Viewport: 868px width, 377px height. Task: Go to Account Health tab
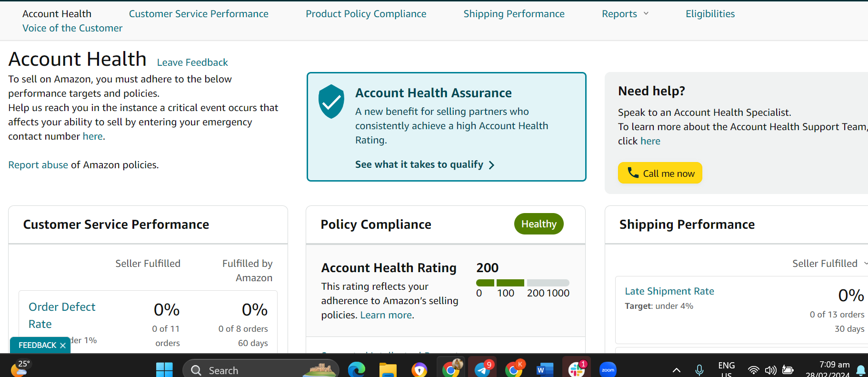[57, 14]
